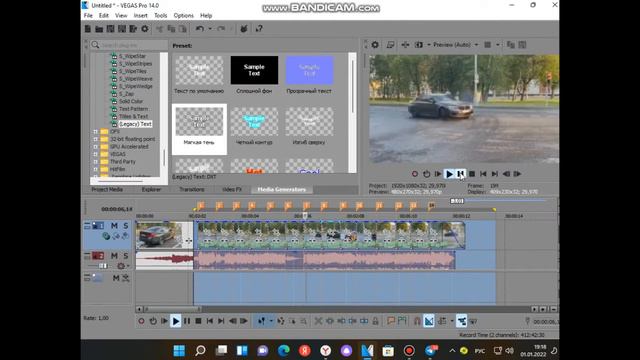Switch to the Video FX tab
The image size is (640, 360).
point(232,189)
